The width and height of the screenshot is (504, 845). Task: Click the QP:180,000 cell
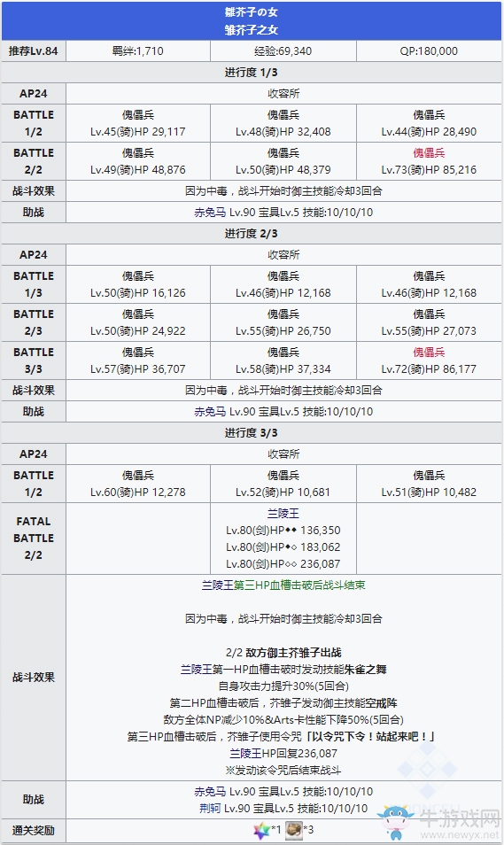click(429, 51)
